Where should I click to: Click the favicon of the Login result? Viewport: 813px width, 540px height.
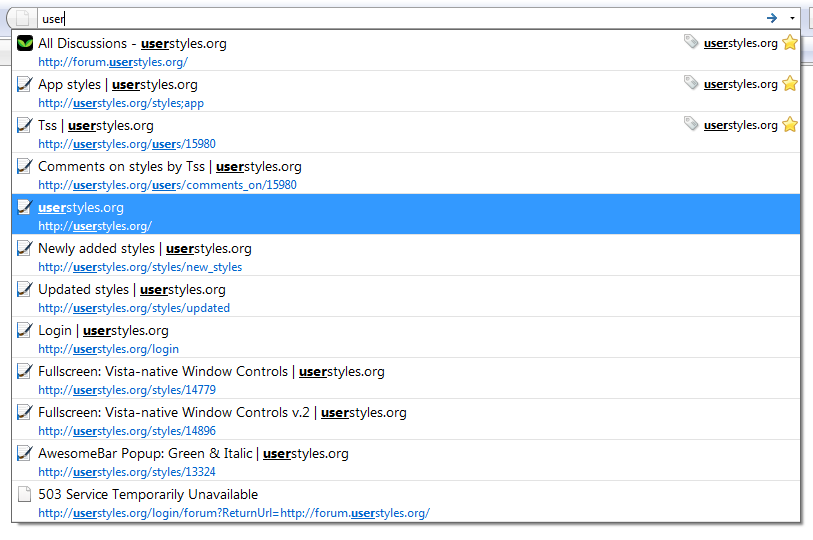pyautogui.click(x=24, y=330)
